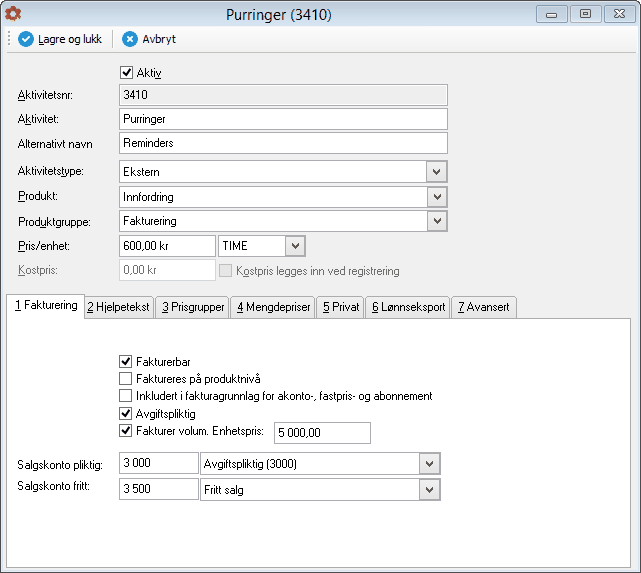The height and width of the screenshot is (573, 641).
Task: Go to the 4 Mengdepriser tab
Action: click(273, 307)
